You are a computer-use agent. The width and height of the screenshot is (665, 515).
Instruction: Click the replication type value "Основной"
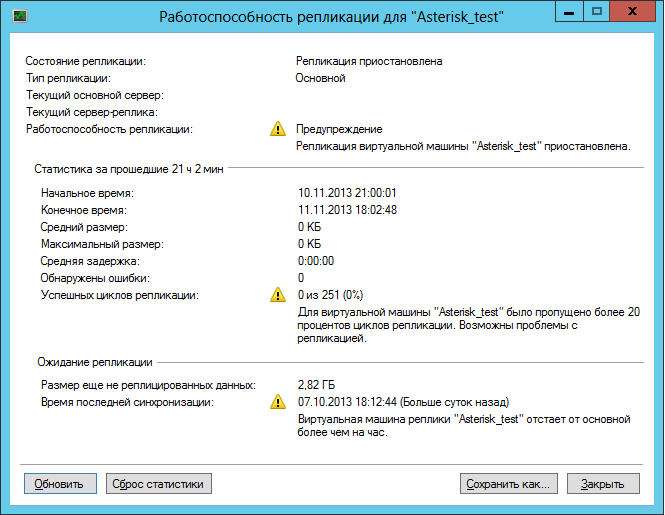[320, 77]
